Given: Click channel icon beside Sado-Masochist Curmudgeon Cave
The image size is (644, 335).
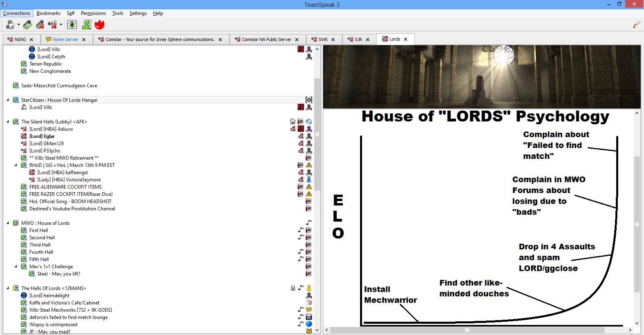Looking at the screenshot, I should (x=16, y=85).
